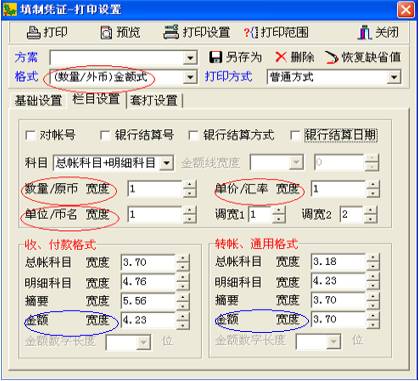Click the 关闭 door icon
Image resolution: width=419 pixels, height=381 pixels.
click(365, 32)
